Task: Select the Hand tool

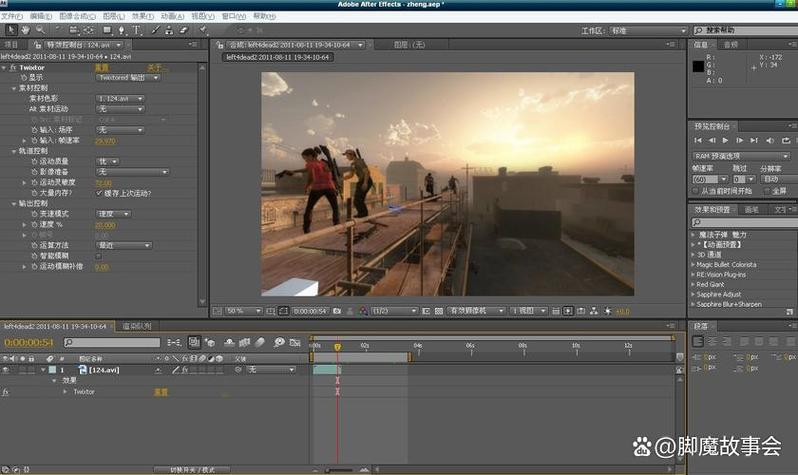Action: 25,31
